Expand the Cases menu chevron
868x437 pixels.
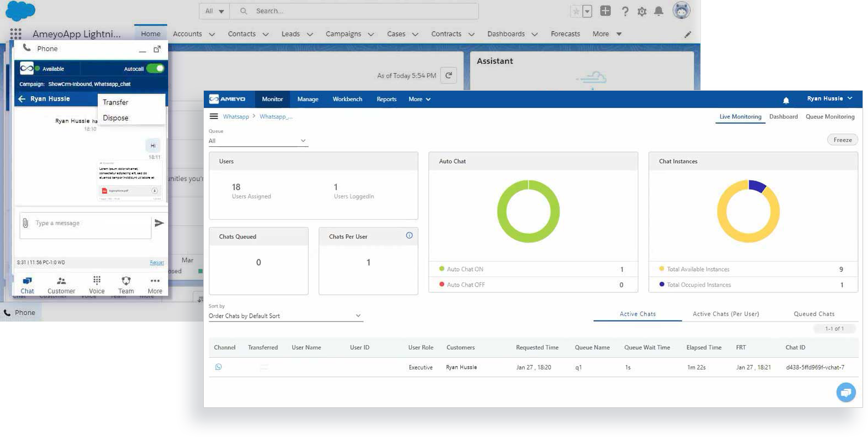415,34
